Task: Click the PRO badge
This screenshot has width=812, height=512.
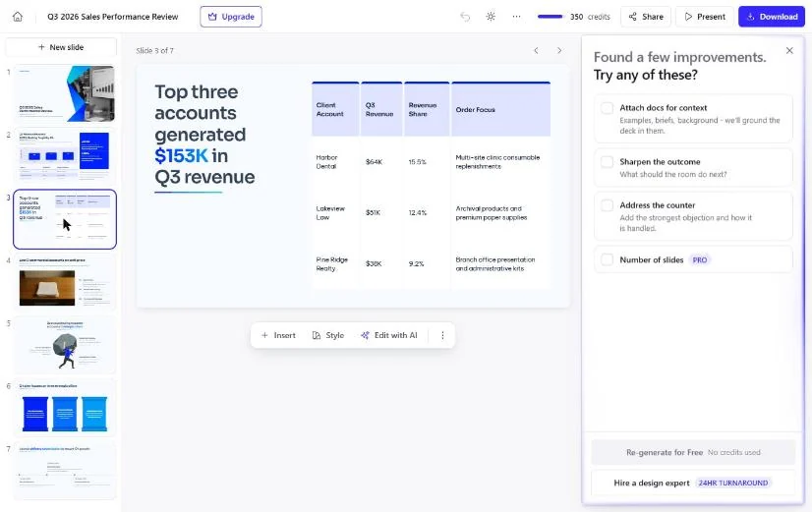Action: [700, 259]
